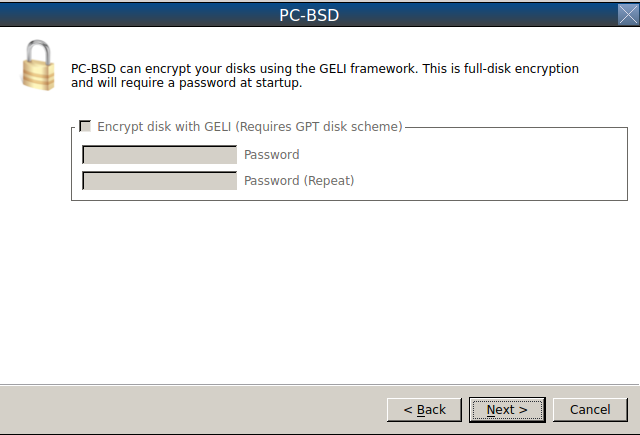Click the blank white area below the group box
Image resolution: width=640 pixels, height=435 pixels.
click(x=320, y=292)
